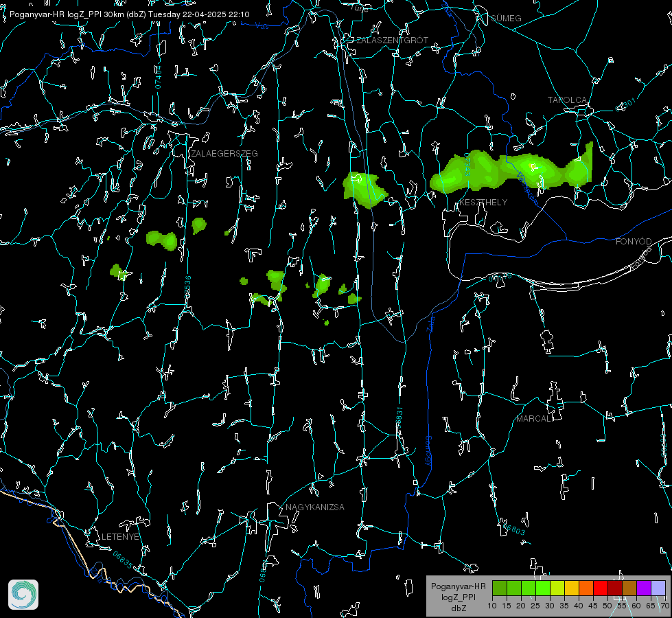Select the 35–40 dBZ yellow swatch

(572, 588)
